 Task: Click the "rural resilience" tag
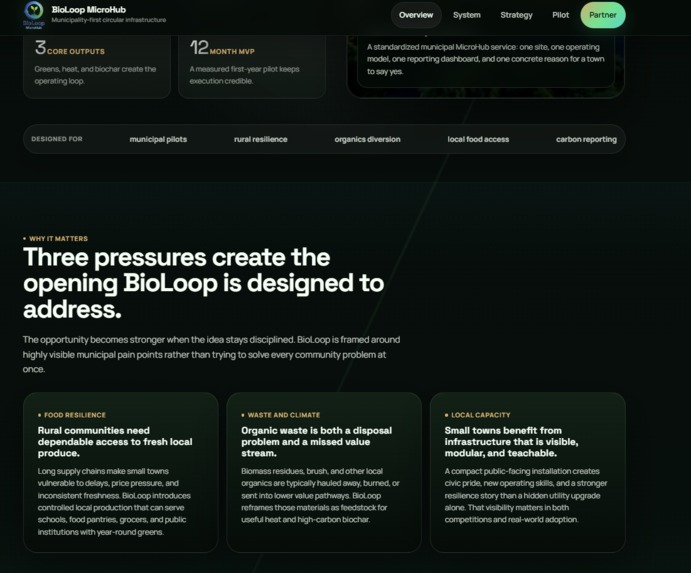[x=260, y=139]
